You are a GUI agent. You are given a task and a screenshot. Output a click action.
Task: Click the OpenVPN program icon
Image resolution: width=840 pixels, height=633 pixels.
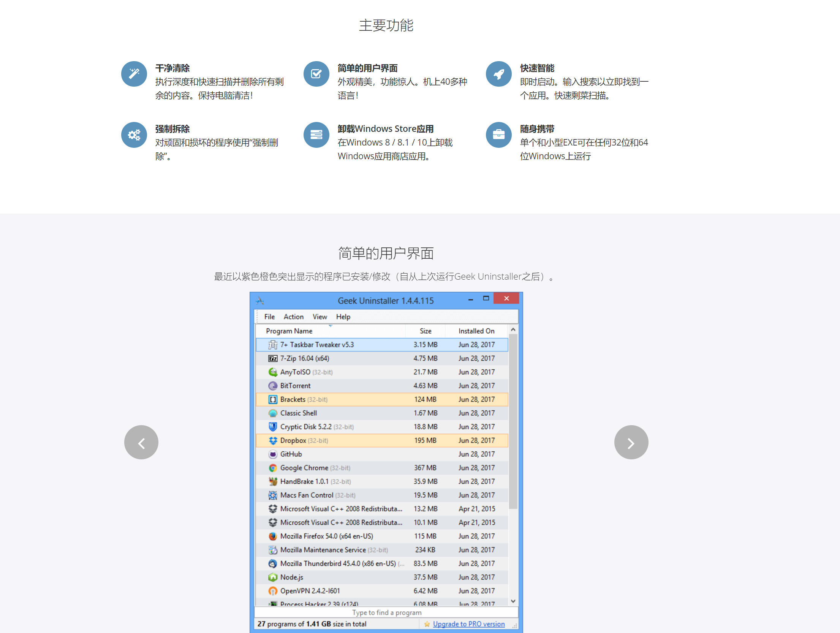[x=273, y=591]
